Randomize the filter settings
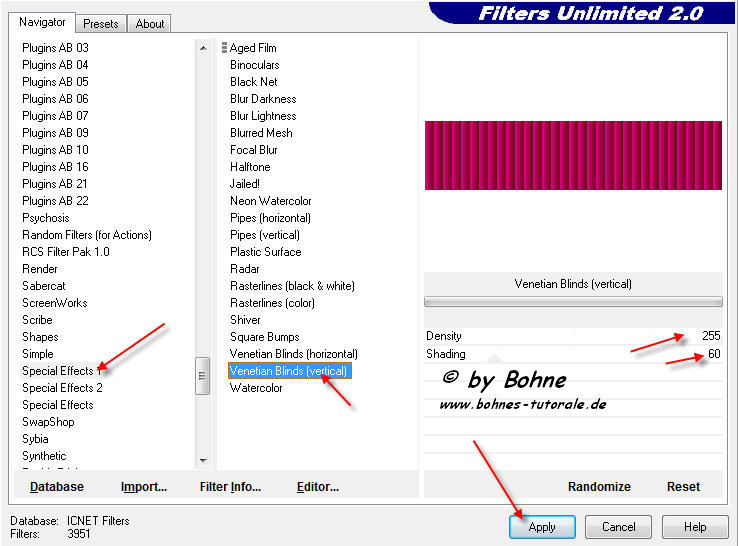This screenshot has width=738, height=546. (599, 487)
